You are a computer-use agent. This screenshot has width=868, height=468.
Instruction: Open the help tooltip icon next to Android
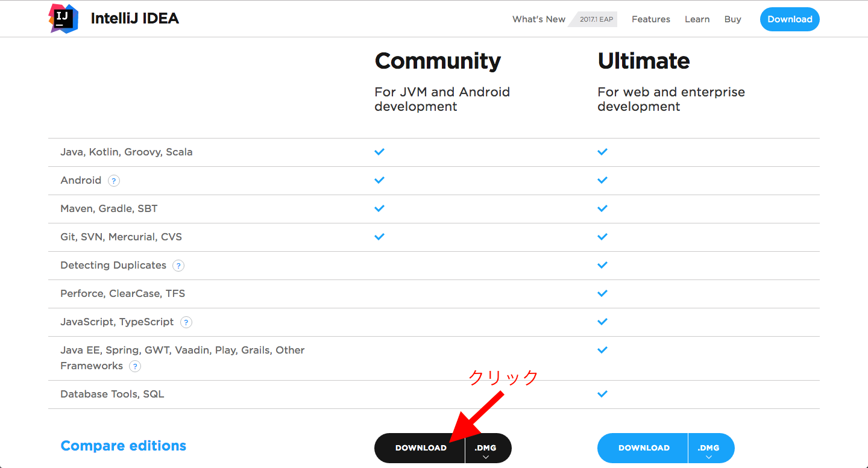(114, 180)
